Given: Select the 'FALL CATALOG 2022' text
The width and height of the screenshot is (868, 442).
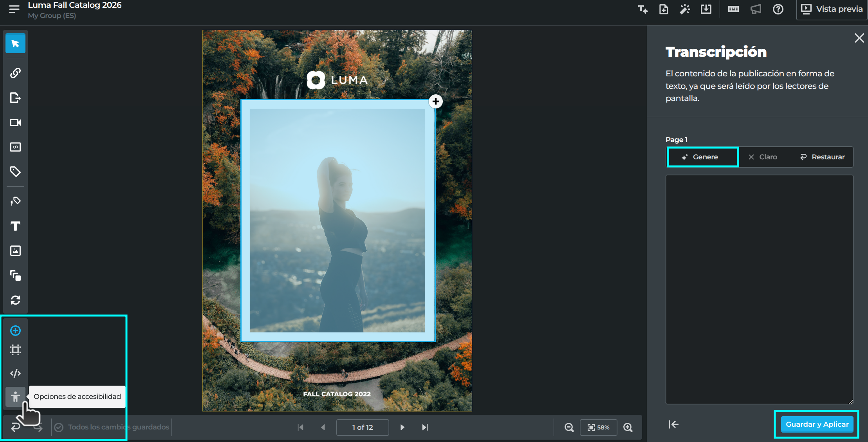Looking at the screenshot, I should tap(337, 394).
